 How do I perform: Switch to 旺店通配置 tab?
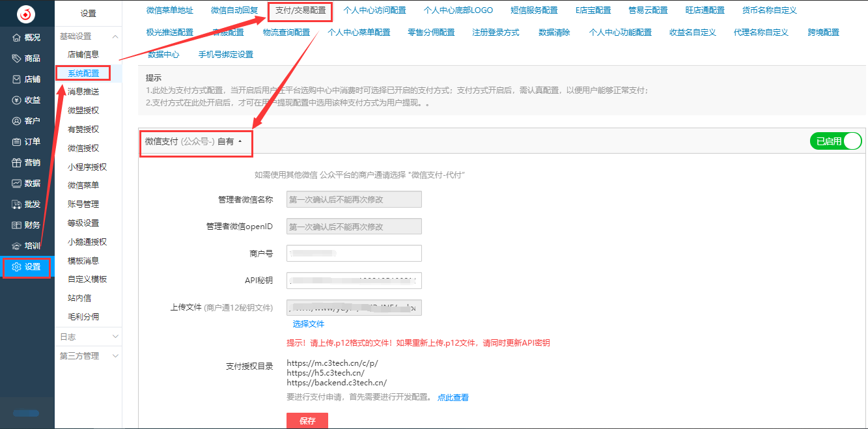(x=705, y=10)
